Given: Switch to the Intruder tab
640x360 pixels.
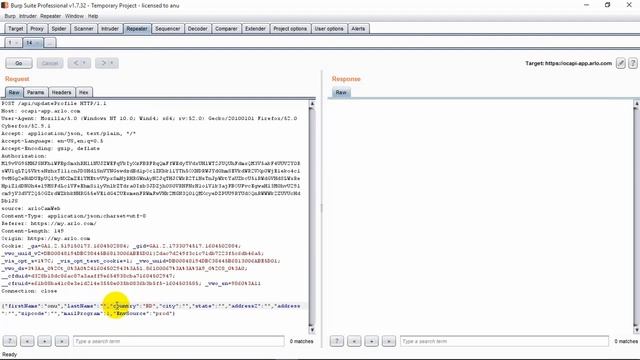Looking at the screenshot, I should point(110,29).
